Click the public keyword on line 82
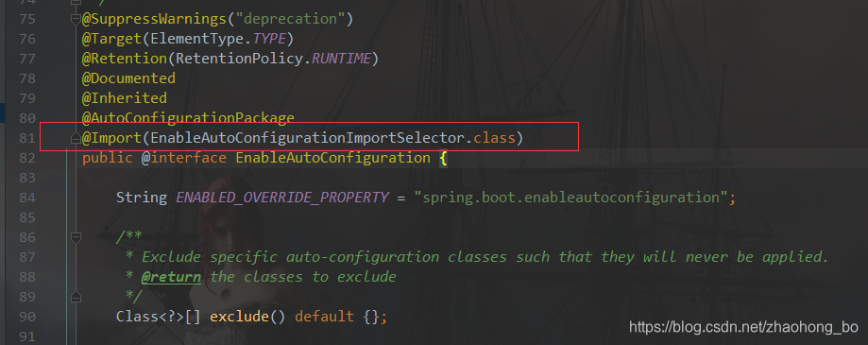Image resolution: width=868 pixels, height=345 pixels. coord(108,158)
